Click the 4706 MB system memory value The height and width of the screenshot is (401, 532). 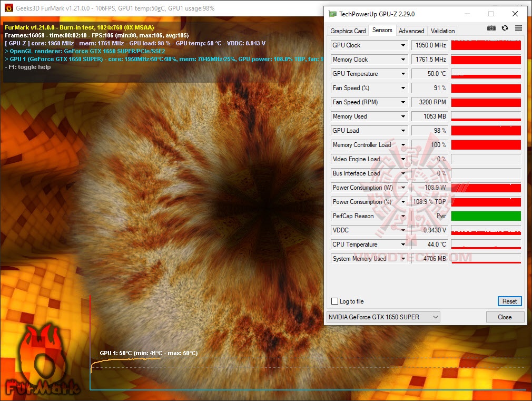tap(430, 259)
